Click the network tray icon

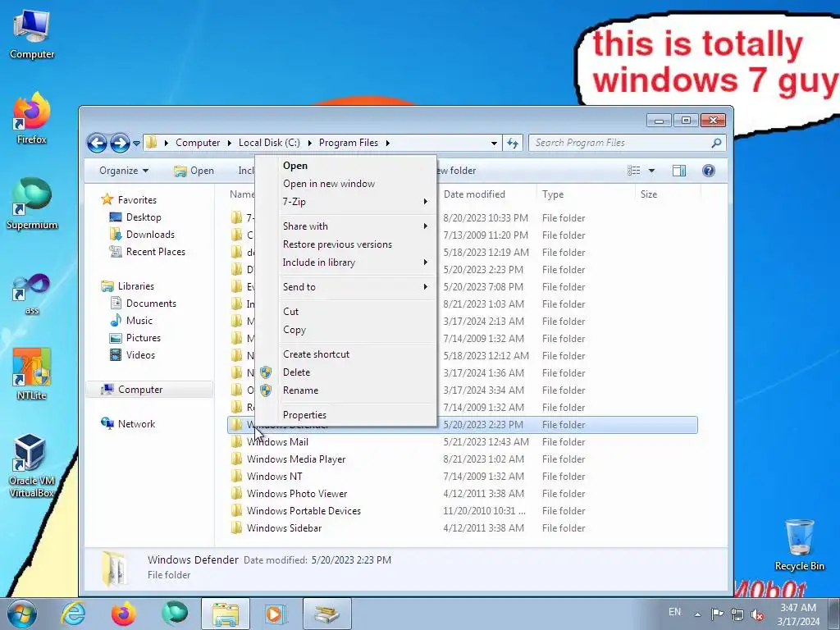[x=737, y=614]
